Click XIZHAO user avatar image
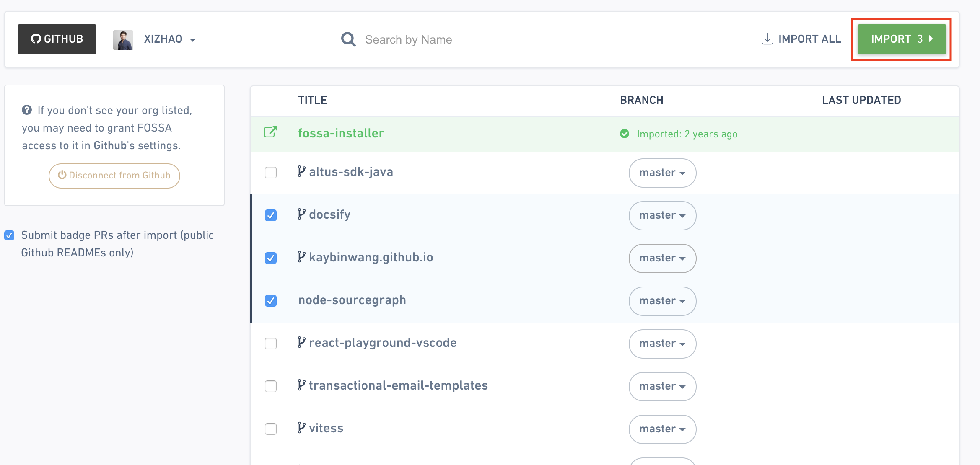 click(123, 40)
